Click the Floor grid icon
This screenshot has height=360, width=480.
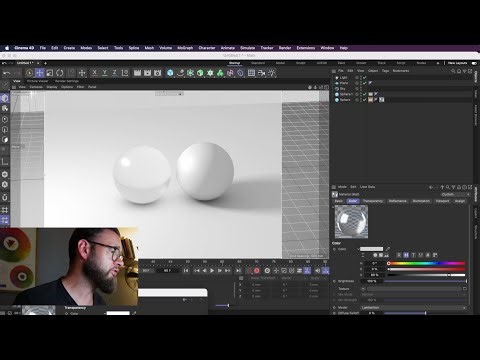tap(252, 73)
